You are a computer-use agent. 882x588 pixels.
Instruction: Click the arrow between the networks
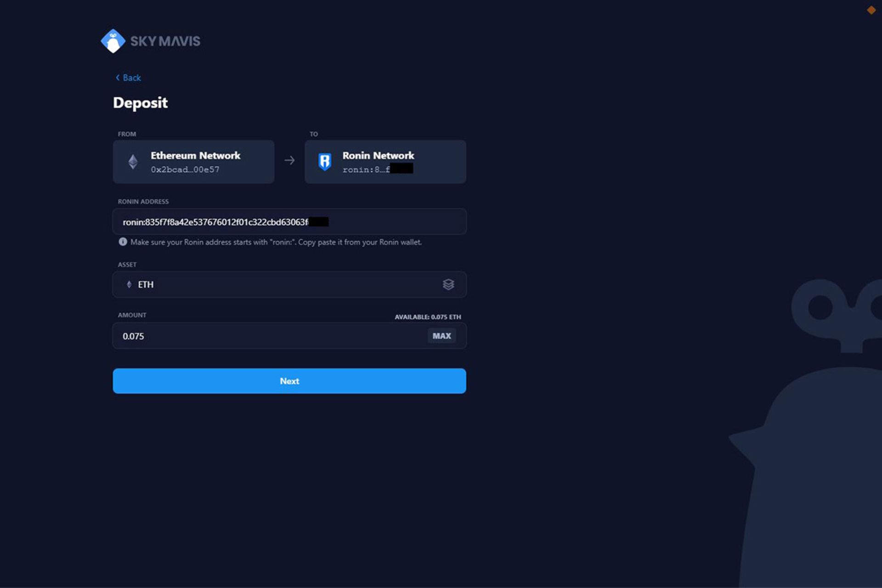[289, 160]
